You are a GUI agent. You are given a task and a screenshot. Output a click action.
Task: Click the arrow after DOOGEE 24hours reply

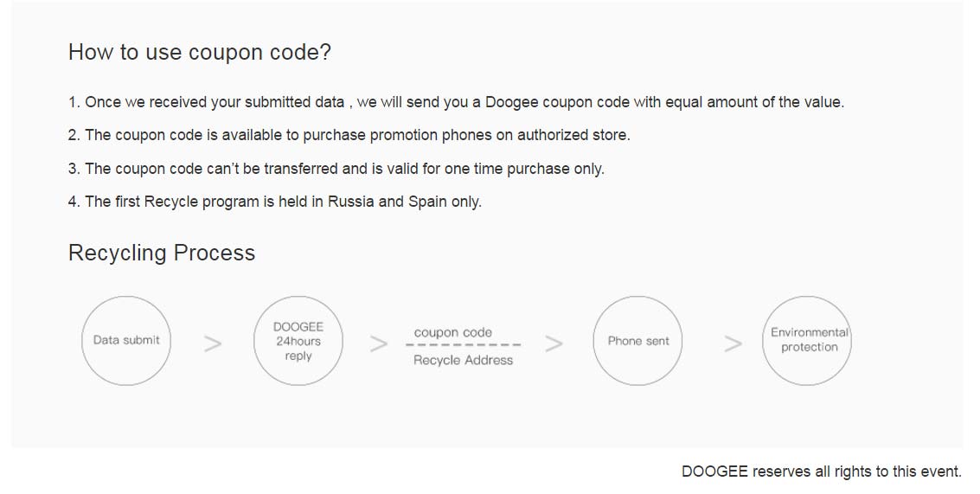pos(379,343)
